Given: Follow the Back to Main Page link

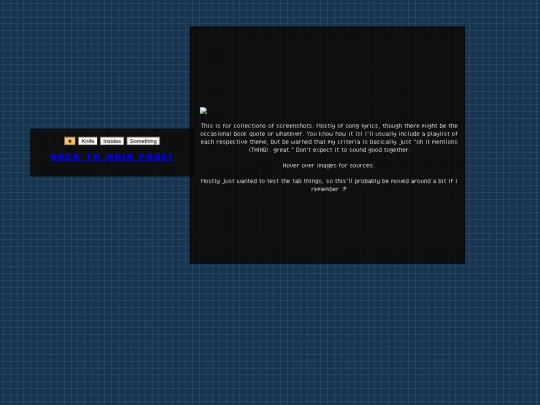Looking at the screenshot, I should (112, 157).
